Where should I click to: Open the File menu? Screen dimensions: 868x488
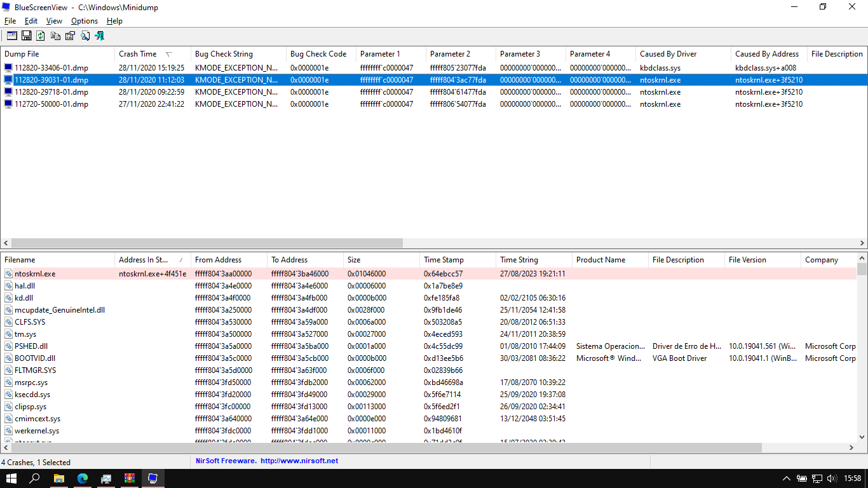(10, 21)
